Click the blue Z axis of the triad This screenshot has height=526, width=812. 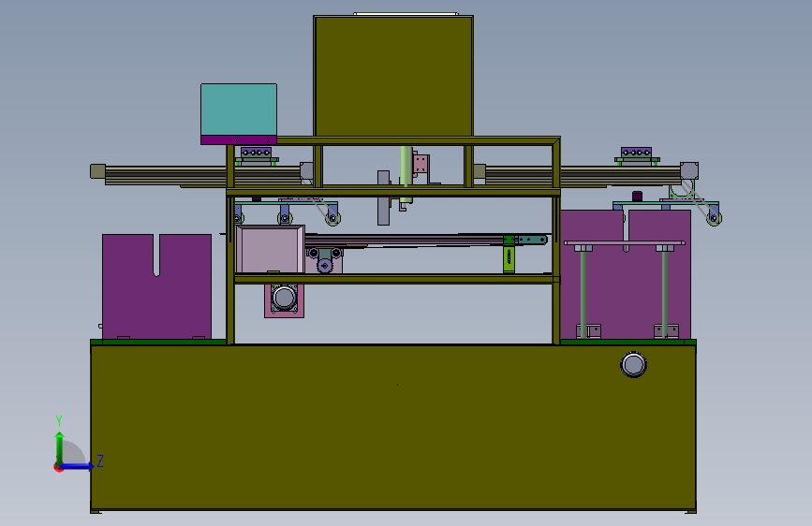[x=78, y=466]
